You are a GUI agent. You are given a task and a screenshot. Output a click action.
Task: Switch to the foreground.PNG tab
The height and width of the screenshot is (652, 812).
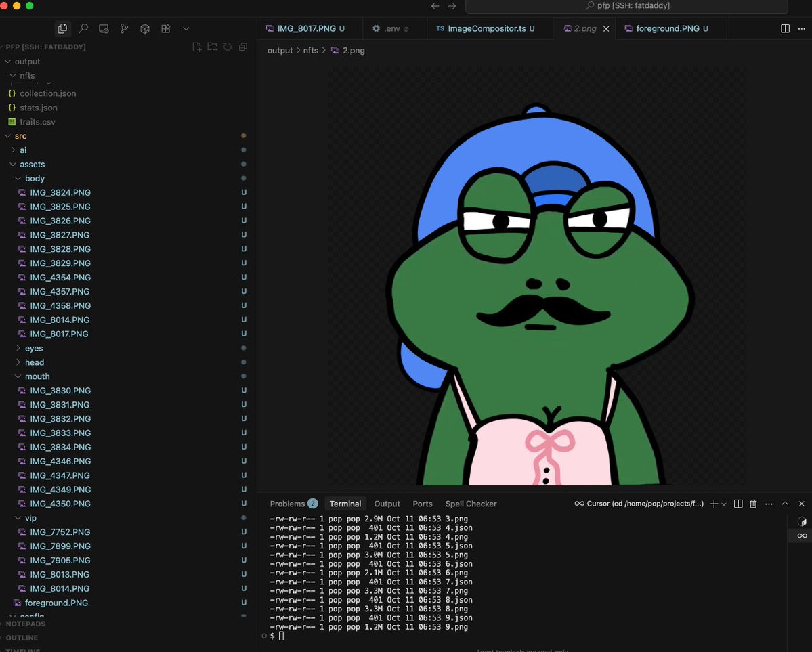pyautogui.click(x=672, y=29)
